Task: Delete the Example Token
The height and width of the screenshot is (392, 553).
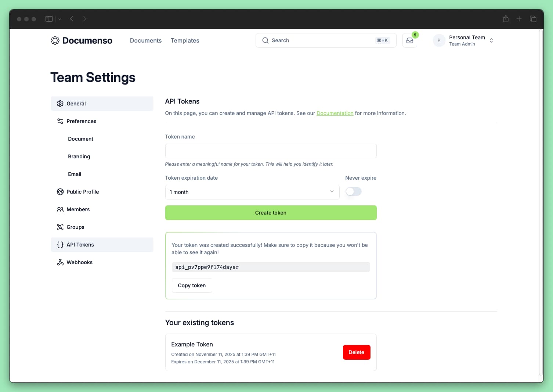Action: click(356, 352)
